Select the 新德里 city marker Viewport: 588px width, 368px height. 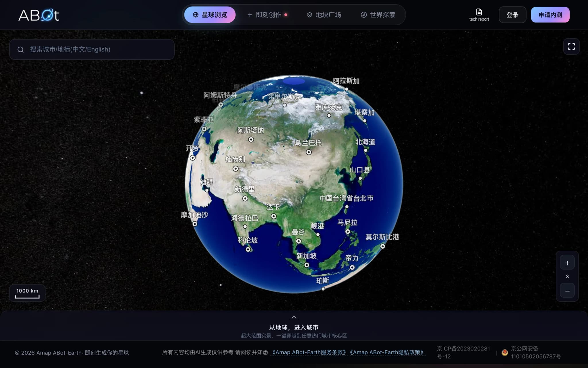(x=245, y=198)
